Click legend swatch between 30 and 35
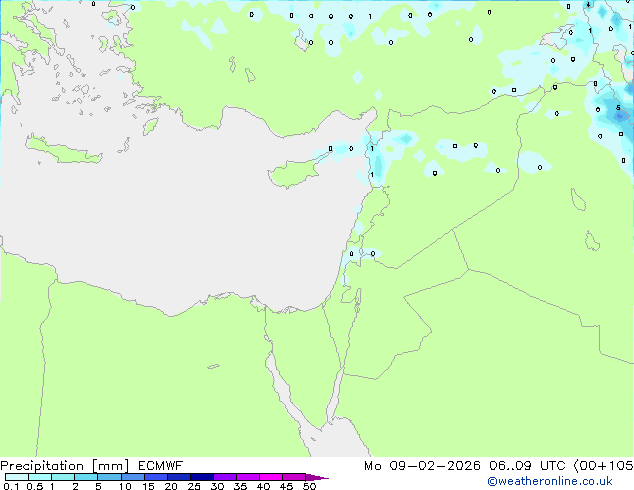634x490 pixels. point(225,477)
